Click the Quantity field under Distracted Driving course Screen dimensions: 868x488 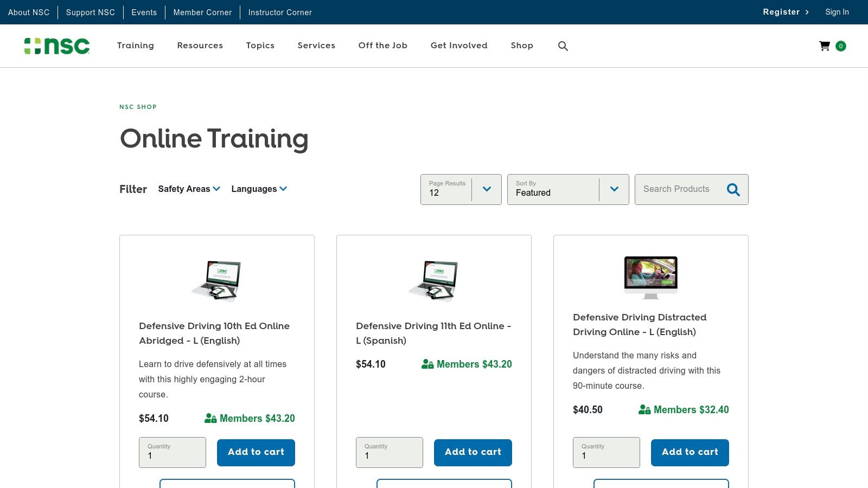click(x=606, y=452)
